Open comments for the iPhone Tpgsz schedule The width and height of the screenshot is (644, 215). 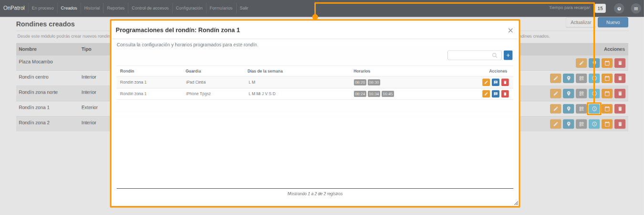pos(496,94)
